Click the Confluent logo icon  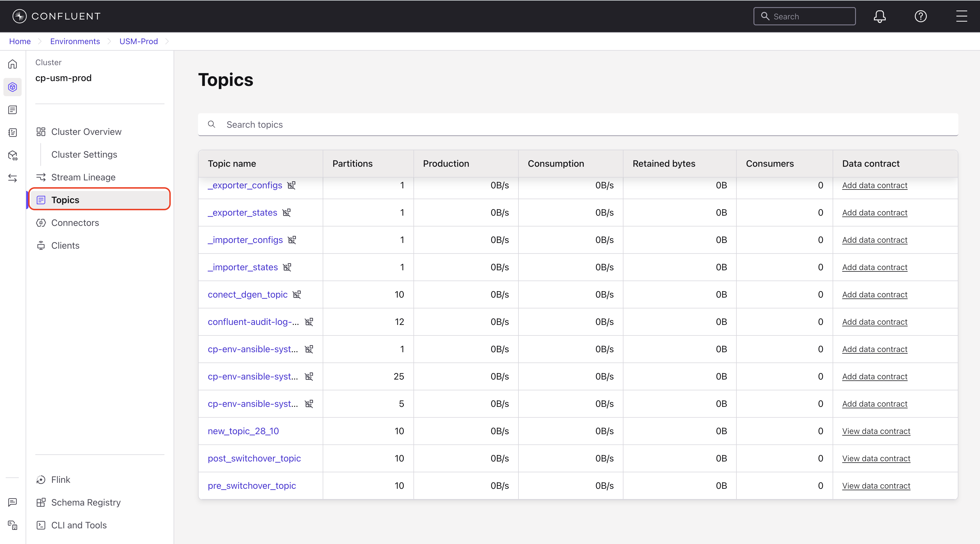coord(19,16)
